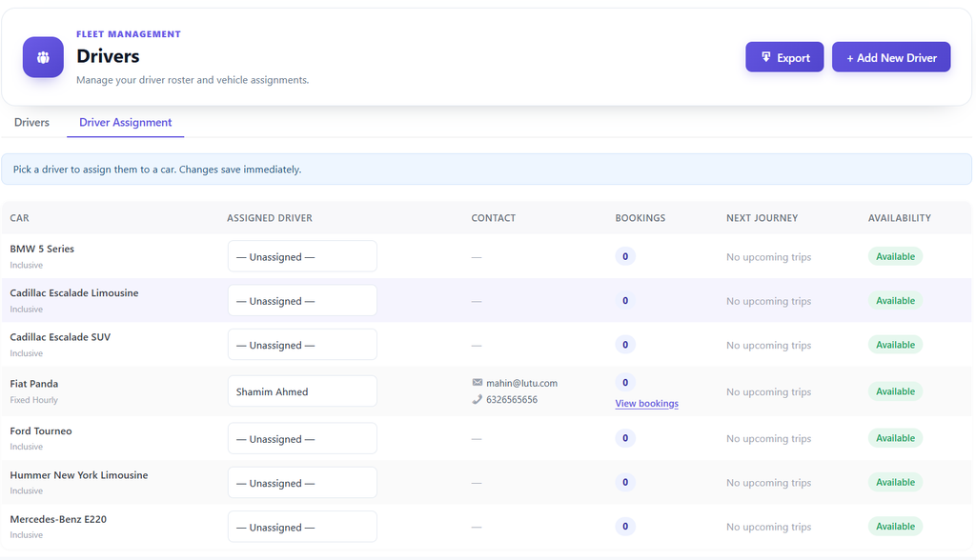The width and height of the screenshot is (976, 560).
Task: Click the Availability column header
Action: coord(900,218)
